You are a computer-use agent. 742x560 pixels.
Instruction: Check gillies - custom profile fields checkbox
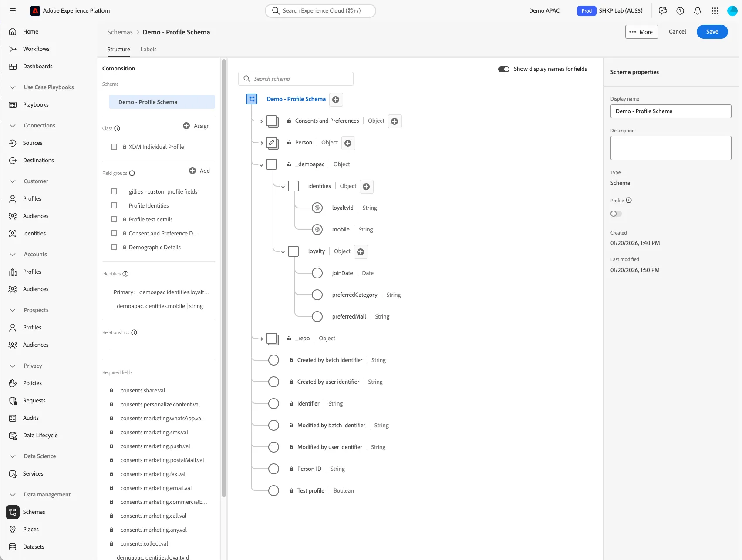(x=114, y=191)
